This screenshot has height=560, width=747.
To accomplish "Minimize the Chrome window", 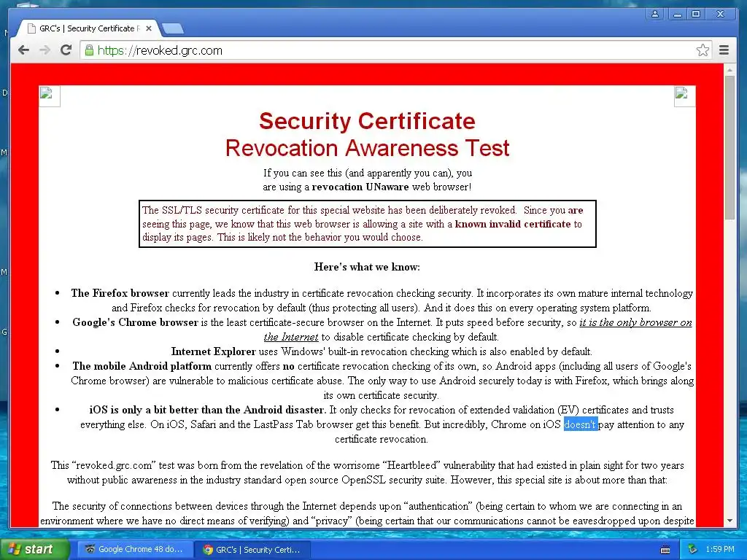I will (676, 15).
